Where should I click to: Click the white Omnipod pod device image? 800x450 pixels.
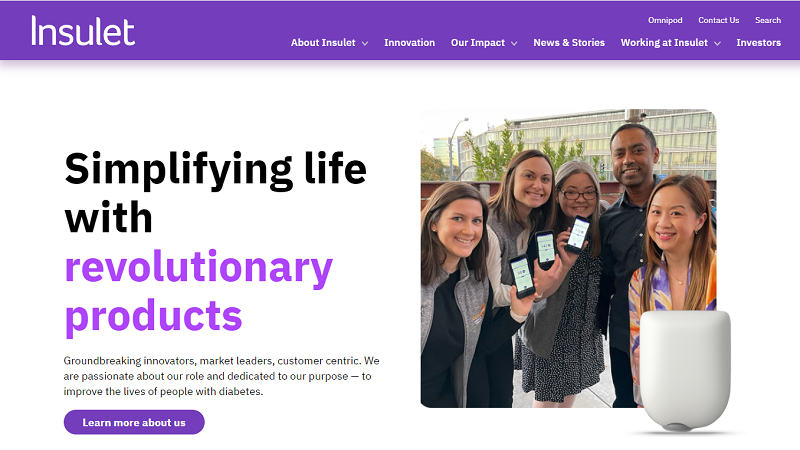pos(685,370)
